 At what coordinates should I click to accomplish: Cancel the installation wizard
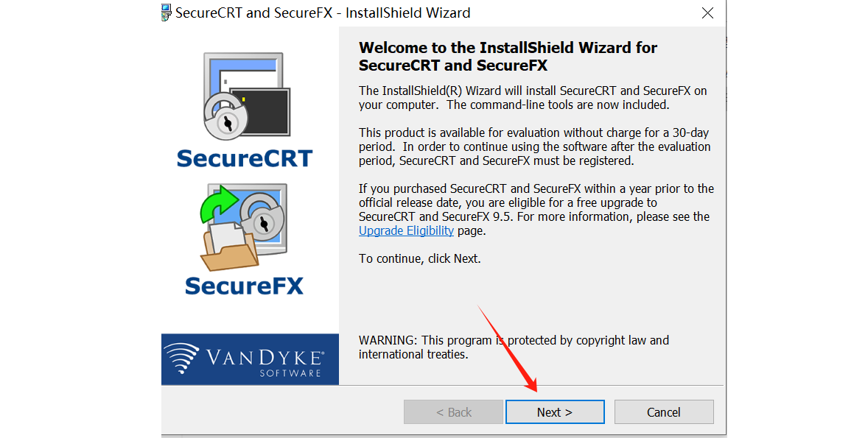pos(664,412)
